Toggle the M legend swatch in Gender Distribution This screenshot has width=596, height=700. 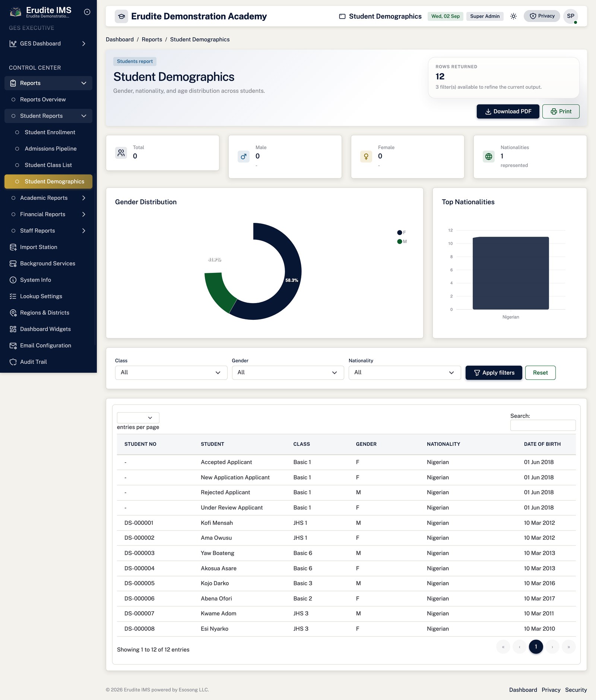pyautogui.click(x=399, y=242)
